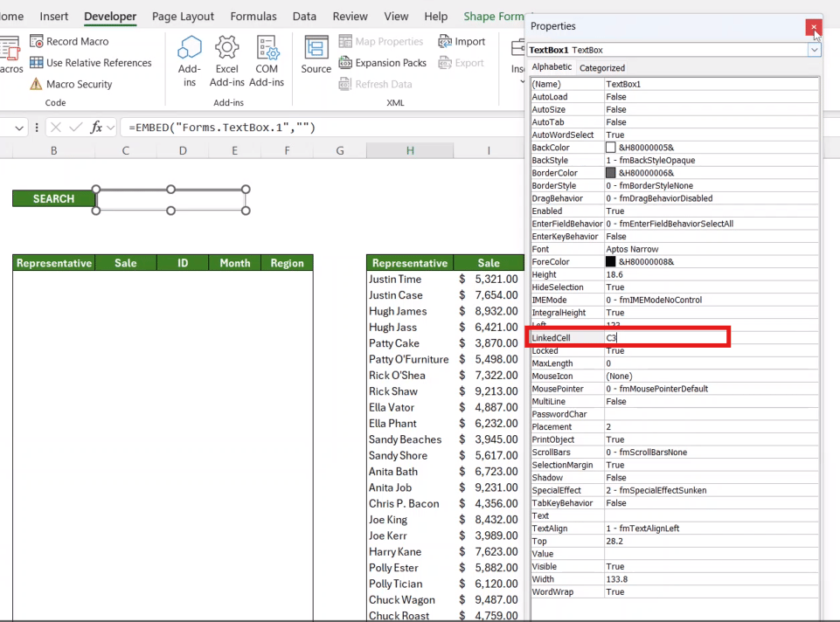Screen dimensions: 840x622
Task: Select the Locked True value
Action: 615,350
